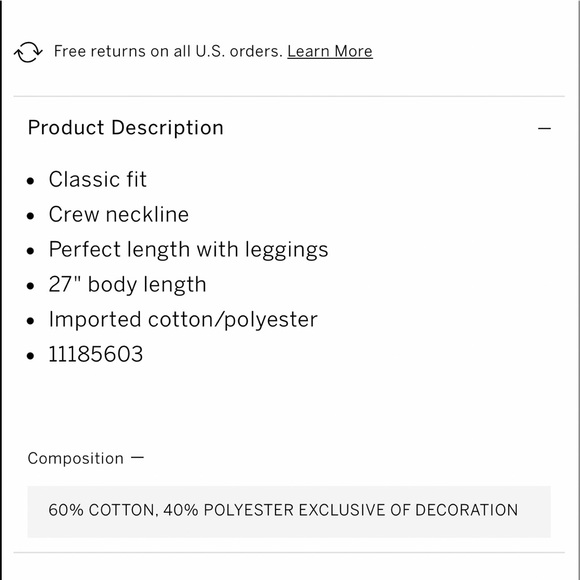Open the Learn More returns link

330,51
